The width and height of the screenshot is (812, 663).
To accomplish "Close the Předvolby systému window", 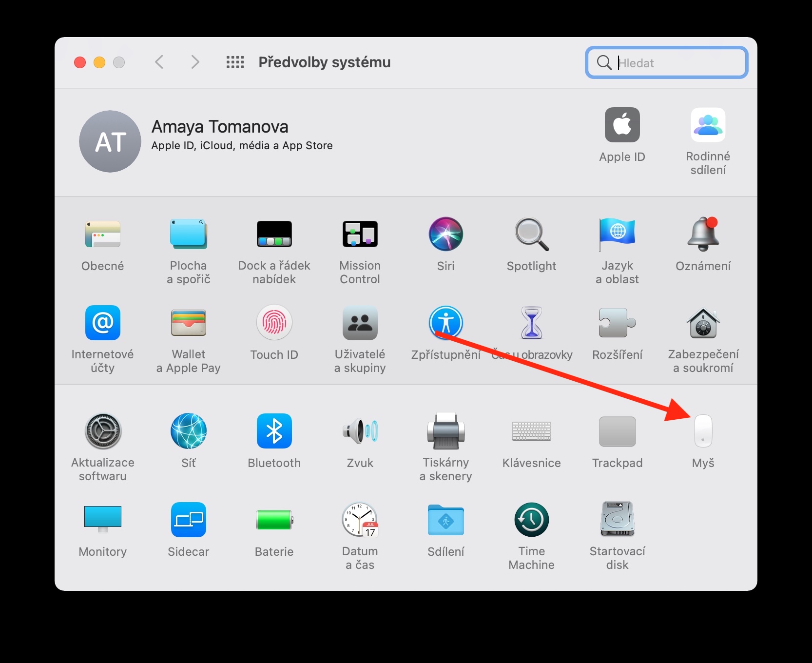I will tap(80, 62).
